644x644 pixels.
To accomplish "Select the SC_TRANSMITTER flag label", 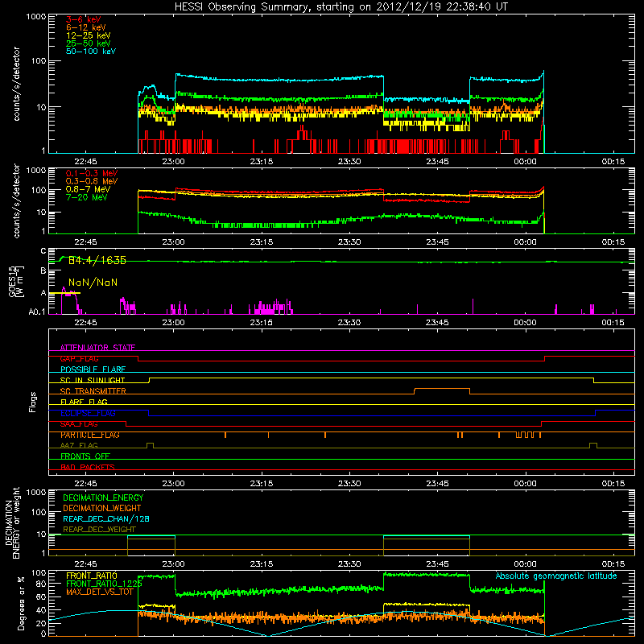I will pos(93,391).
